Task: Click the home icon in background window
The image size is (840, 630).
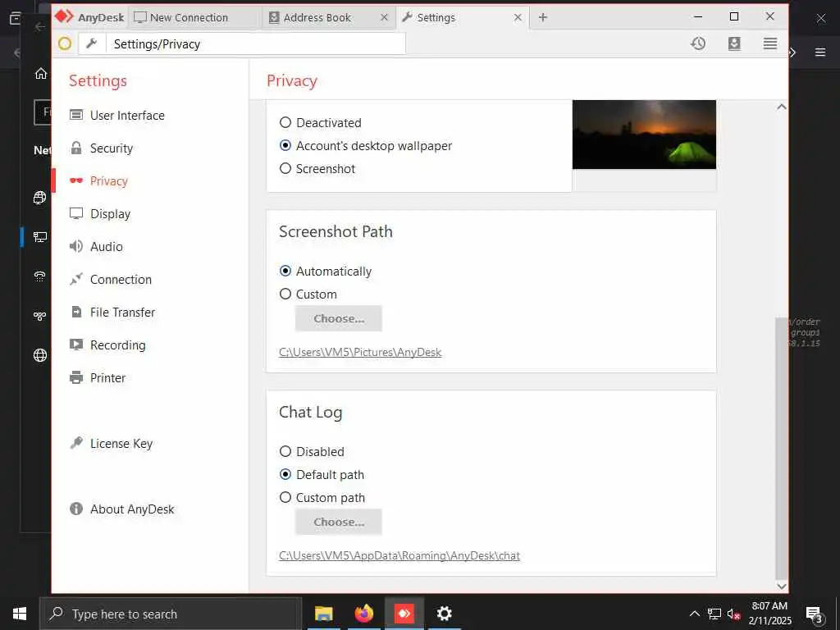Action: tap(41, 73)
